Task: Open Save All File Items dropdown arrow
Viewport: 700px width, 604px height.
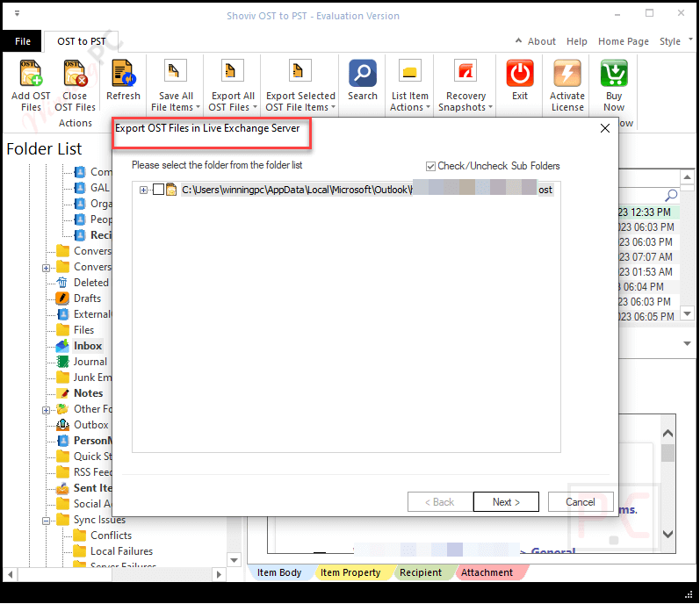Action: pyautogui.click(x=198, y=107)
